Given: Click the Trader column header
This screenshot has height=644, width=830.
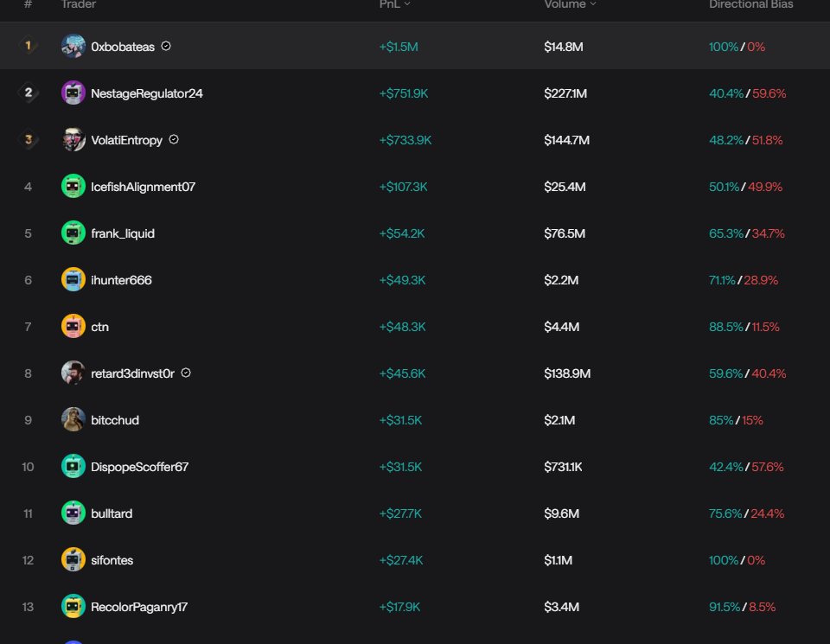Looking at the screenshot, I should tap(79, 4).
